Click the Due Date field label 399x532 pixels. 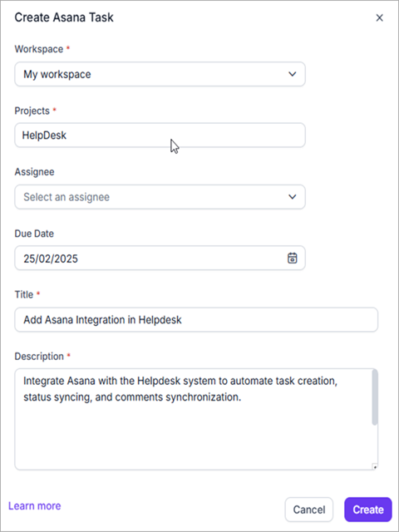[x=34, y=234]
